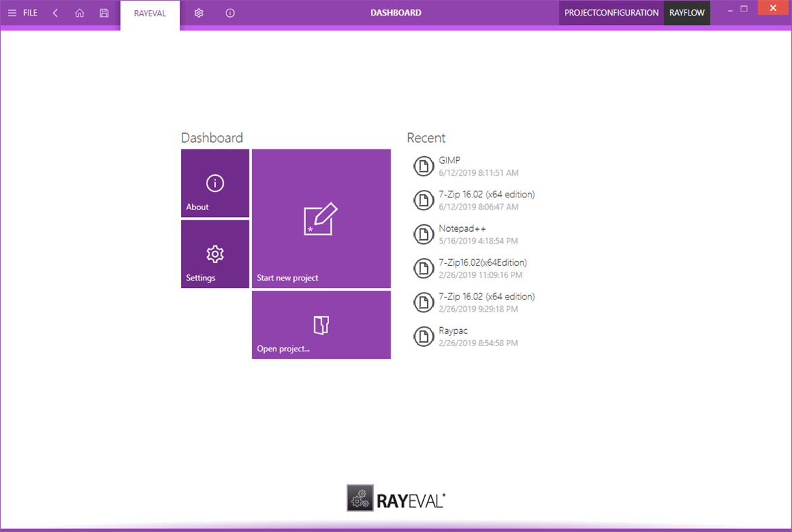Switch to the PROJECTCONFIGURATION tab
Image resolution: width=792 pixels, height=532 pixels.
tap(611, 12)
